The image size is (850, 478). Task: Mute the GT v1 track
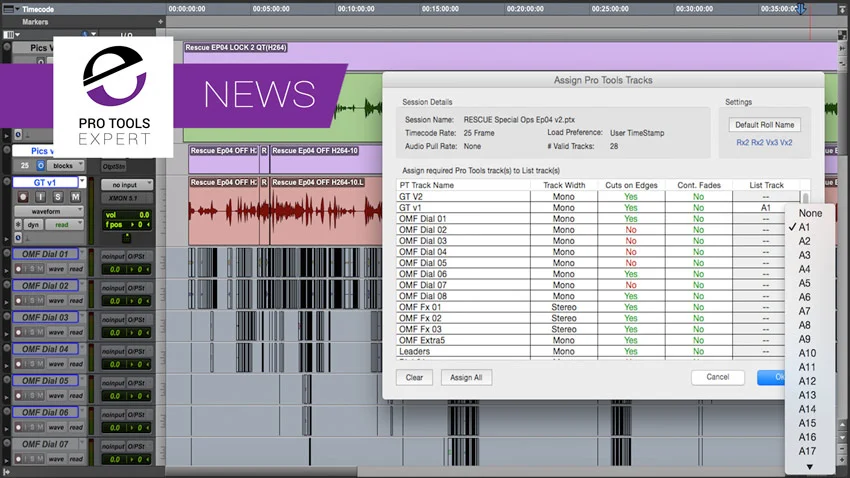[75, 197]
